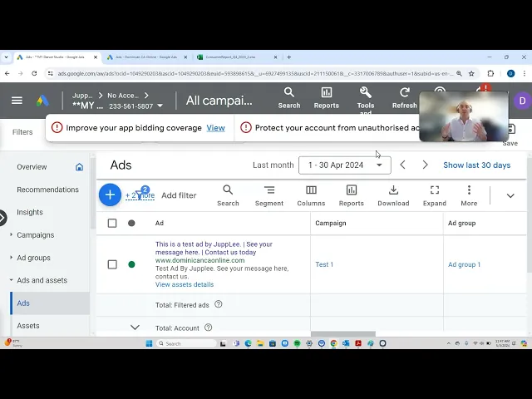
Task: Click the horizontal table scrollbar
Action: pos(343,334)
